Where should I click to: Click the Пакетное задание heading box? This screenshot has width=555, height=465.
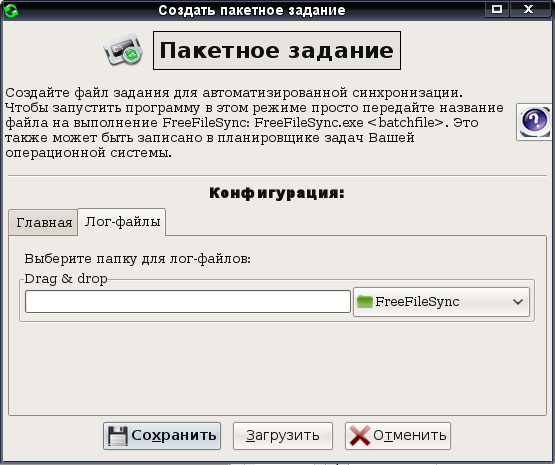(277, 50)
